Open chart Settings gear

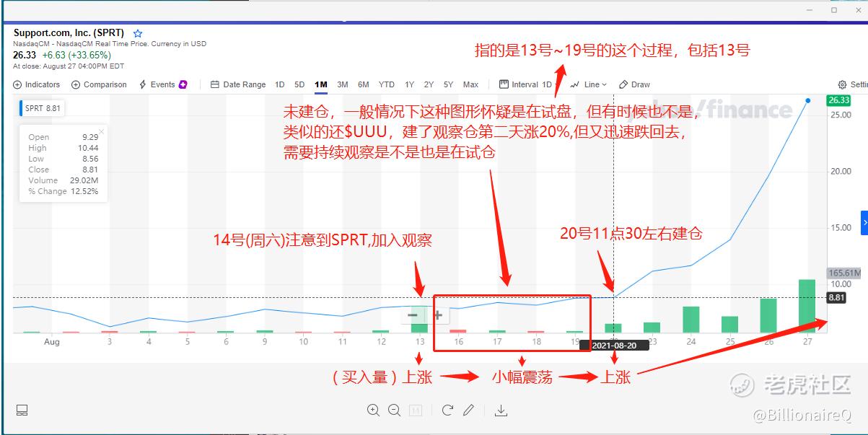852,84
